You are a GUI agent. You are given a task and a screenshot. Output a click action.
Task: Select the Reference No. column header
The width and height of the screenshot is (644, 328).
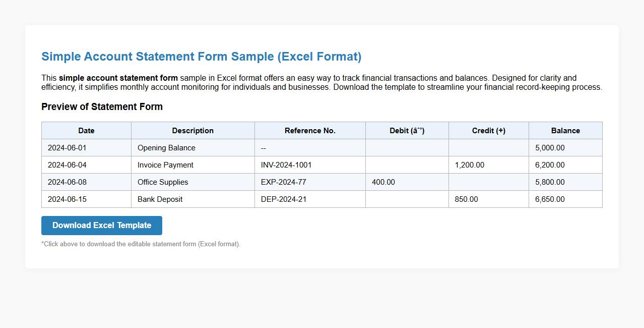(x=309, y=130)
